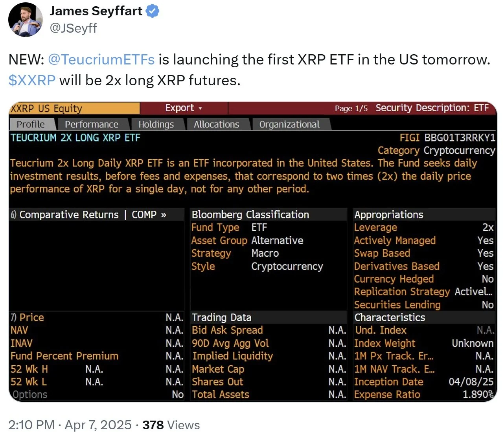This screenshot has height=432, width=504.
Task: Click the Page 1/5 indicator
Action: pos(351,108)
